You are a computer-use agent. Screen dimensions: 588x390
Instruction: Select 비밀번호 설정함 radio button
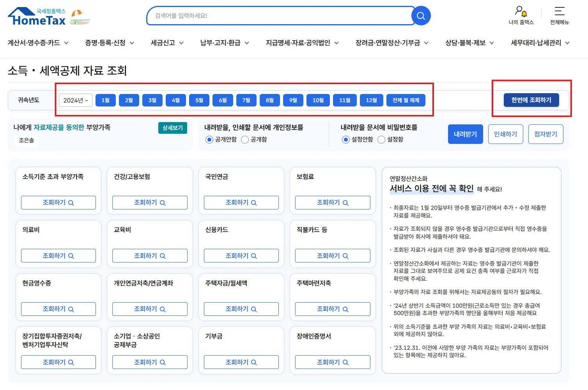coord(381,140)
